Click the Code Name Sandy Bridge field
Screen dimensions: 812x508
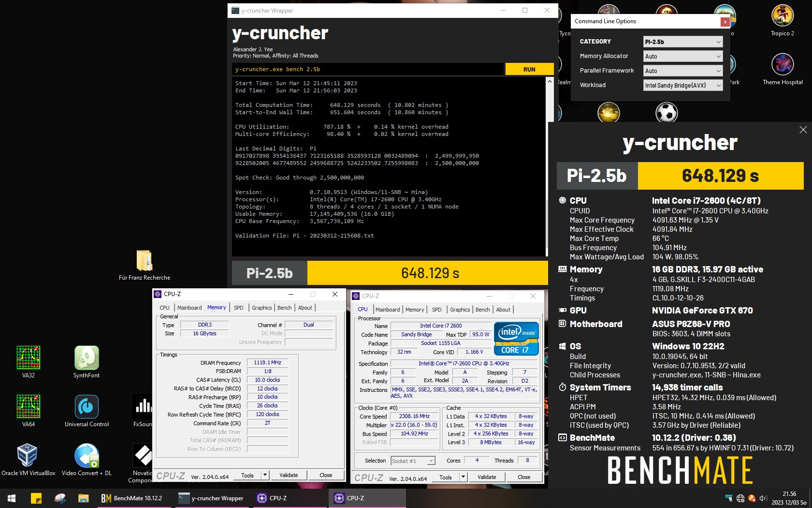416,334
